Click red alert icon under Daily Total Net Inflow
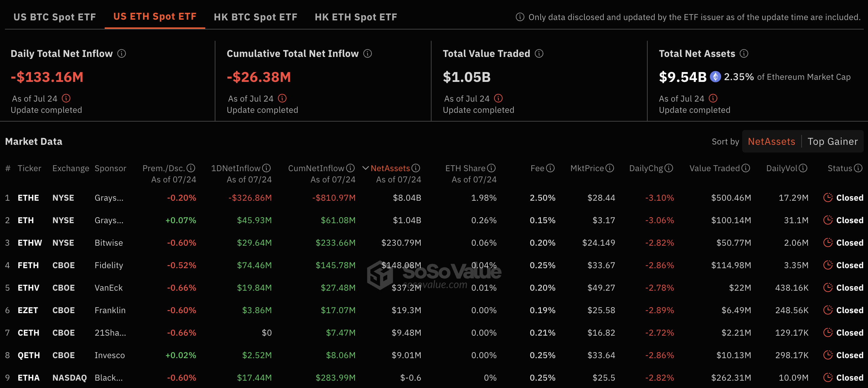This screenshot has height=388, width=868. 66,98
